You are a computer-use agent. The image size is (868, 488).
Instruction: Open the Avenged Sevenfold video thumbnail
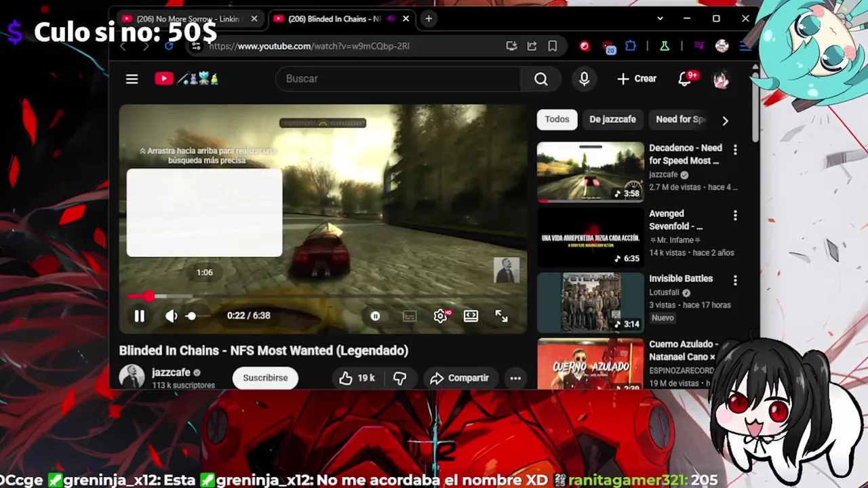pyautogui.click(x=591, y=237)
